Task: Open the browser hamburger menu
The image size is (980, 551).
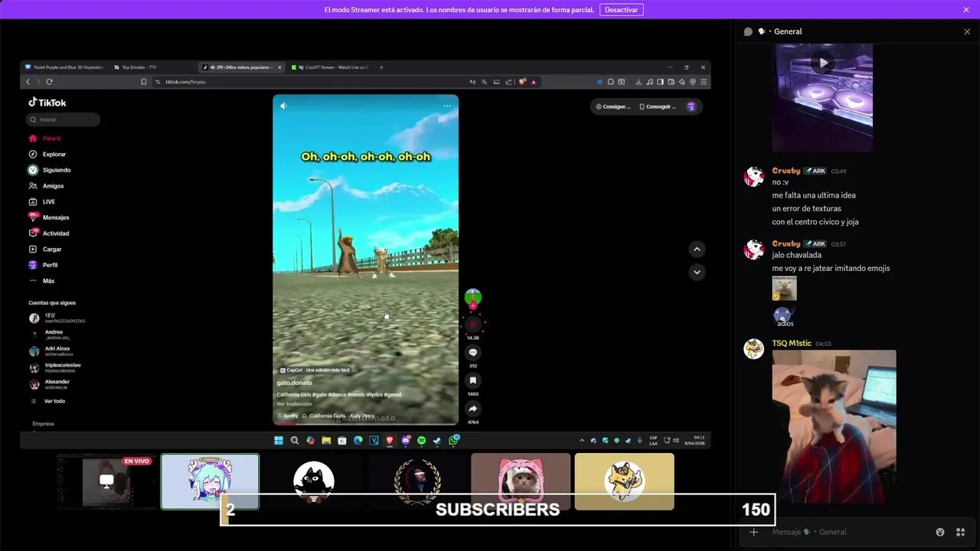Action: [x=704, y=82]
